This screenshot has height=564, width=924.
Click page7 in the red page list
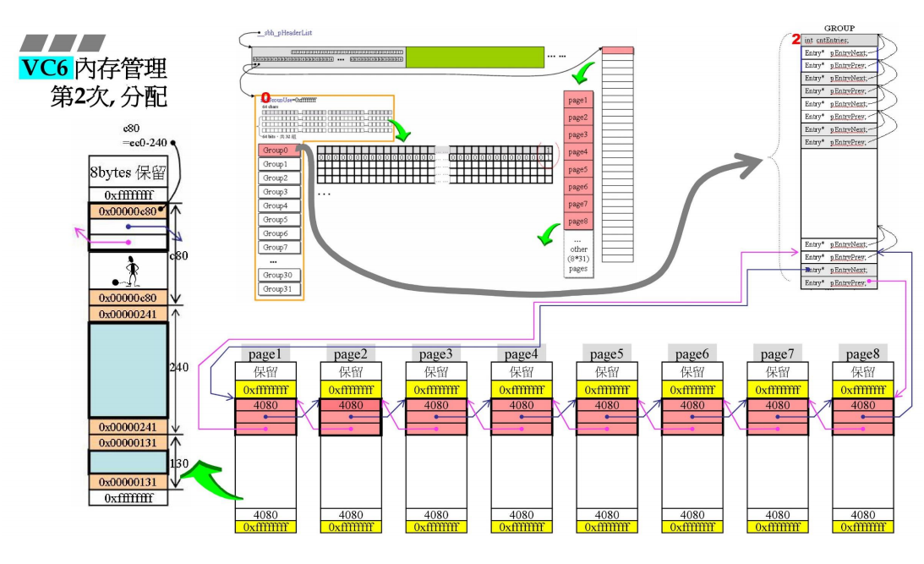click(578, 204)
